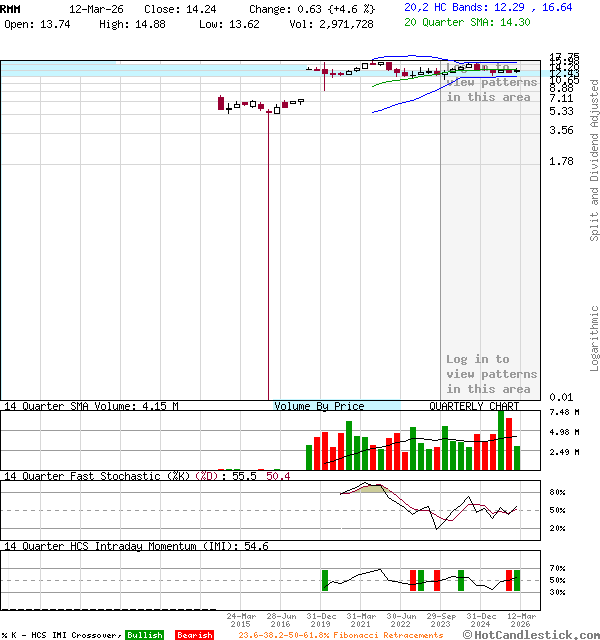This screenshot has height=640, width=600.
Task: Click the first green IMI signal bar
Action: [x=325, y=579]
